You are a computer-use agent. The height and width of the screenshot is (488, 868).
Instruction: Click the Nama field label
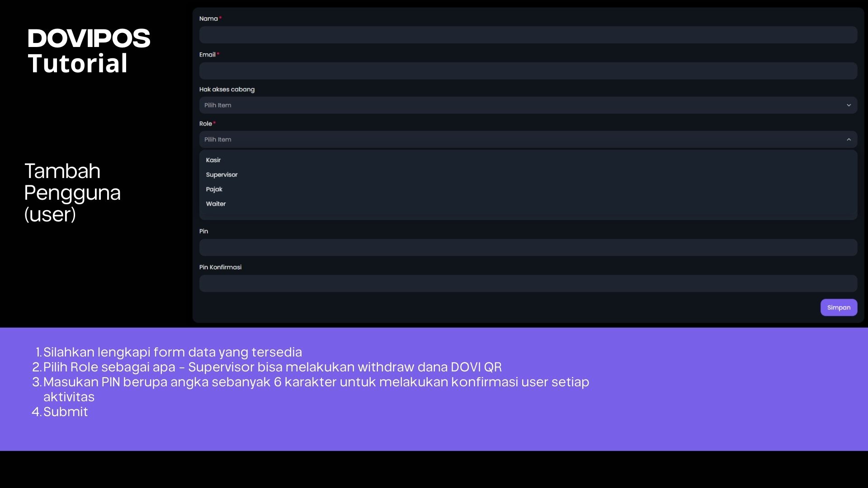coord(208,19)
